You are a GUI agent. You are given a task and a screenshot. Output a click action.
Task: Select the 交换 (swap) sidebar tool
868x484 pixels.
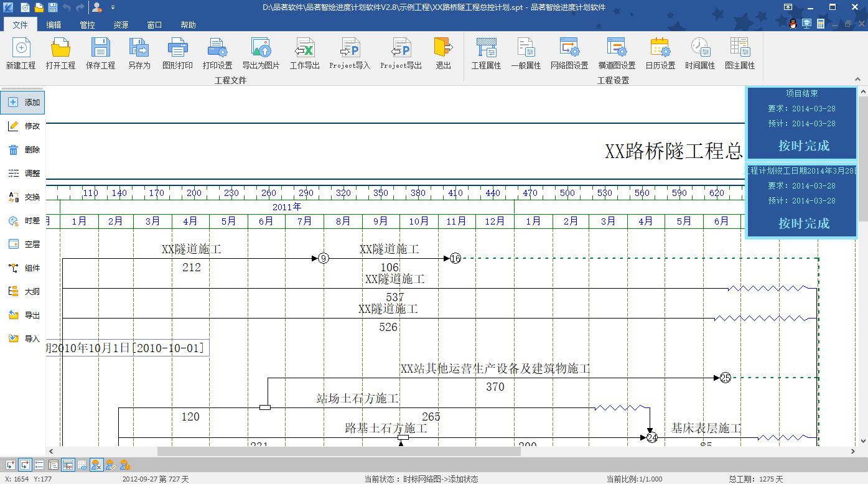23,197
